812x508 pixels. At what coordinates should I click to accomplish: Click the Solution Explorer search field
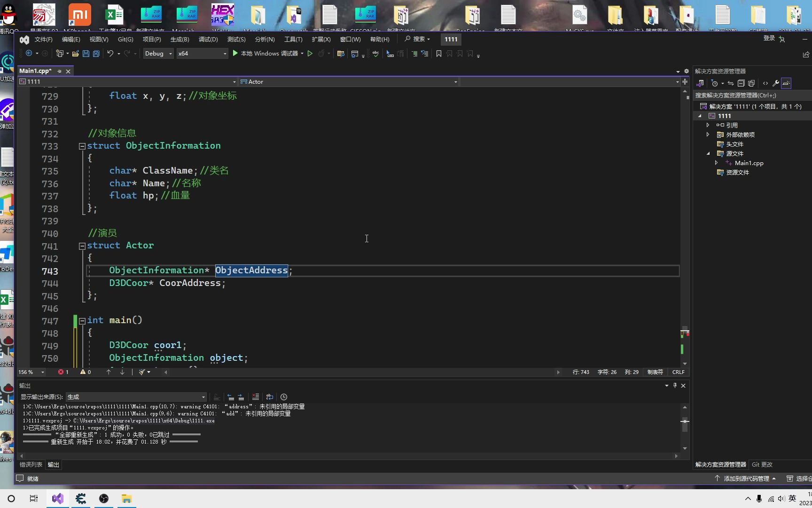coord(752,95)
